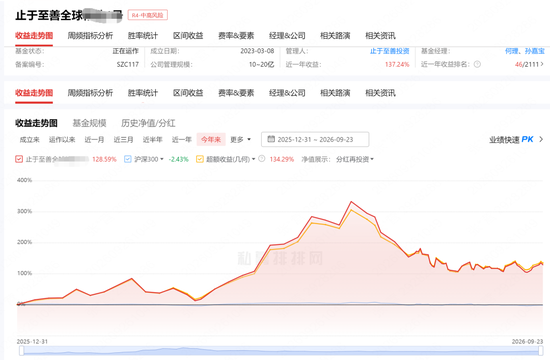The height and width of the screenshot is (360, 550).
Task: Open upper 胜率统计 tab
Action: pos(143,35)
